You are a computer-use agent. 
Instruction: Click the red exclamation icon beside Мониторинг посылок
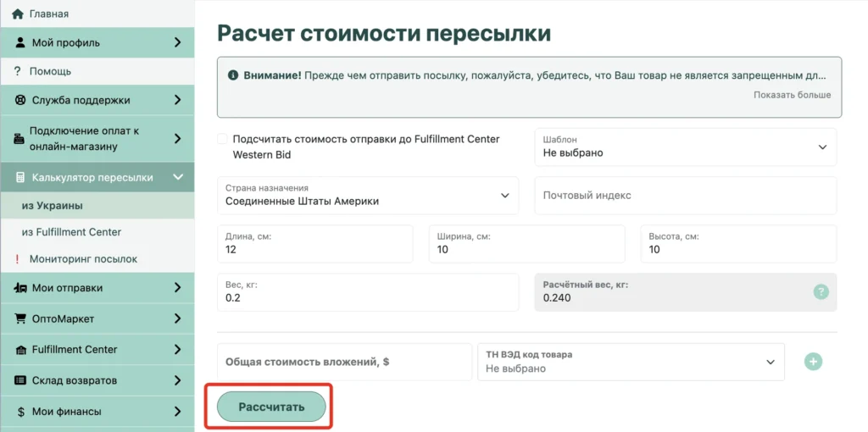[x=17, y=259]
